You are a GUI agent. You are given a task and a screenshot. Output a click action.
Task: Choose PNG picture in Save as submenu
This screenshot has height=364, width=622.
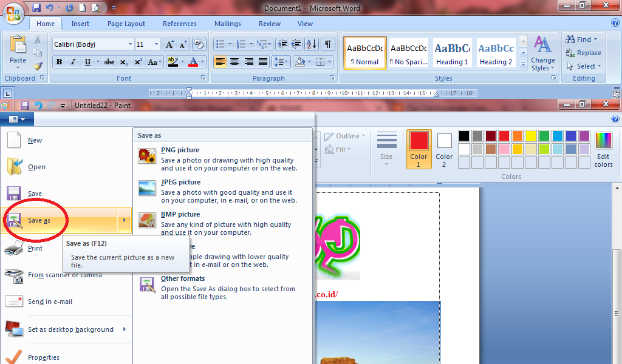[x=222, y=159]
